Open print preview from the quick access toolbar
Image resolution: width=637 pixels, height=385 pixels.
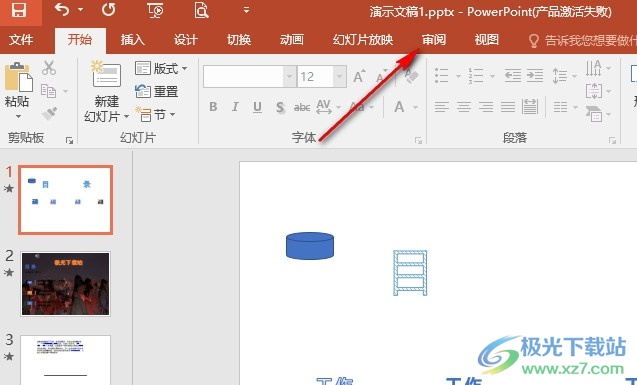201,10
